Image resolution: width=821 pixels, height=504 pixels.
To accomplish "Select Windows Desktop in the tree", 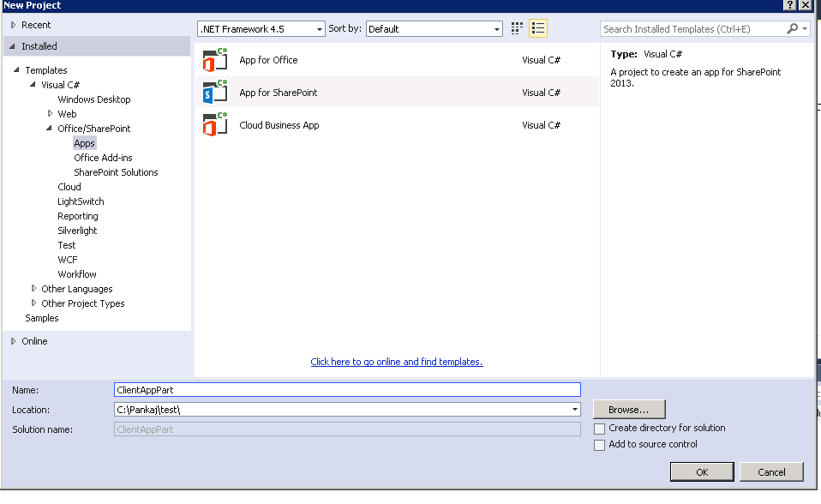I will (x=93, y=99).
